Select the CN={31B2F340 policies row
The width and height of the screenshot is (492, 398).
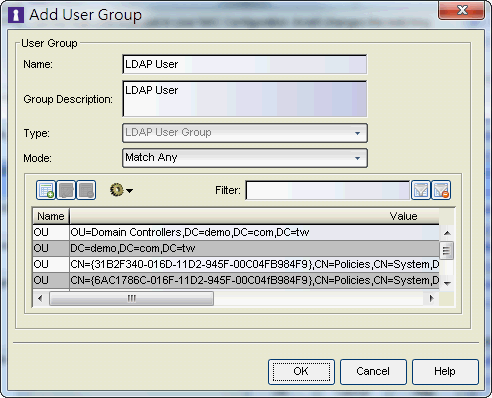coord(236,264)
